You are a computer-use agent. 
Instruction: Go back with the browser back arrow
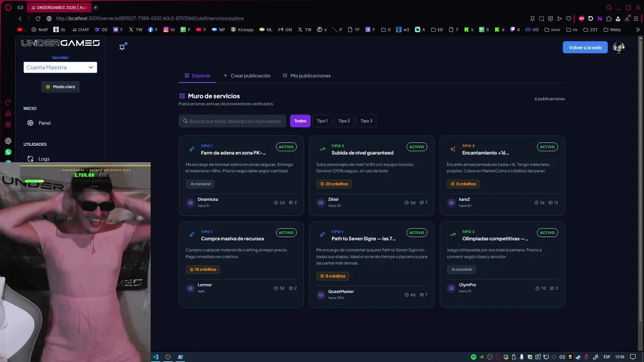20,19
